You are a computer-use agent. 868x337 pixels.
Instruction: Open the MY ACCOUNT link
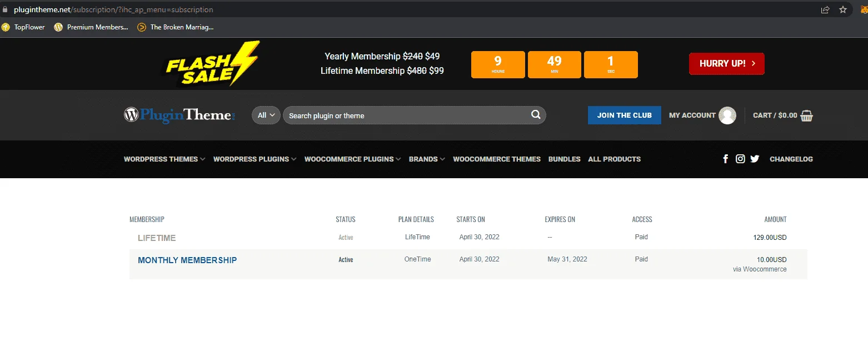[x=692, y=115]
